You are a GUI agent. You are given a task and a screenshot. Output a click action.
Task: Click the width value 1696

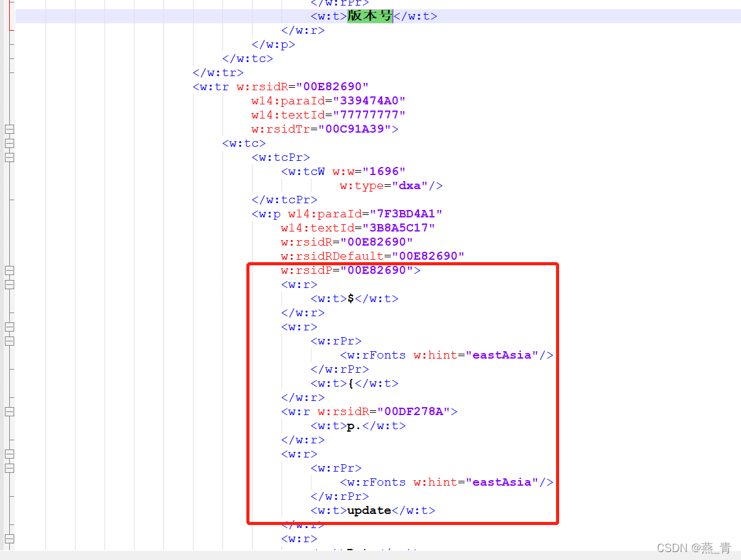coord(385,171)
